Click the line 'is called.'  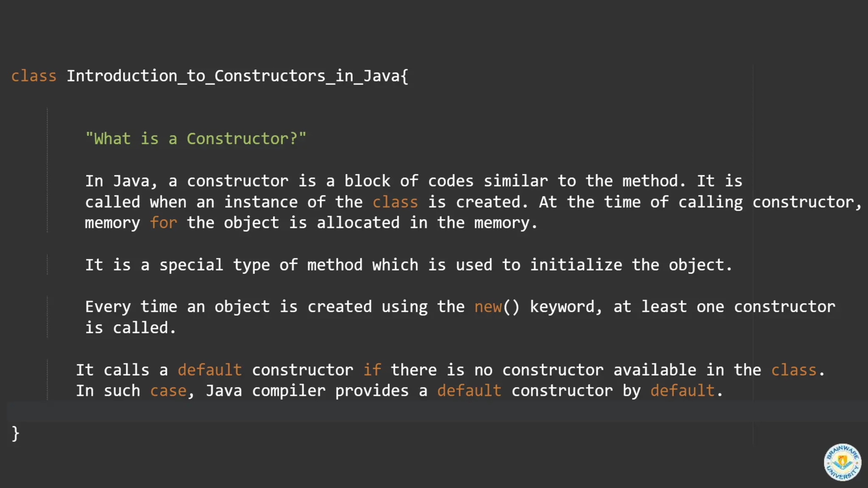coord(131,328)
